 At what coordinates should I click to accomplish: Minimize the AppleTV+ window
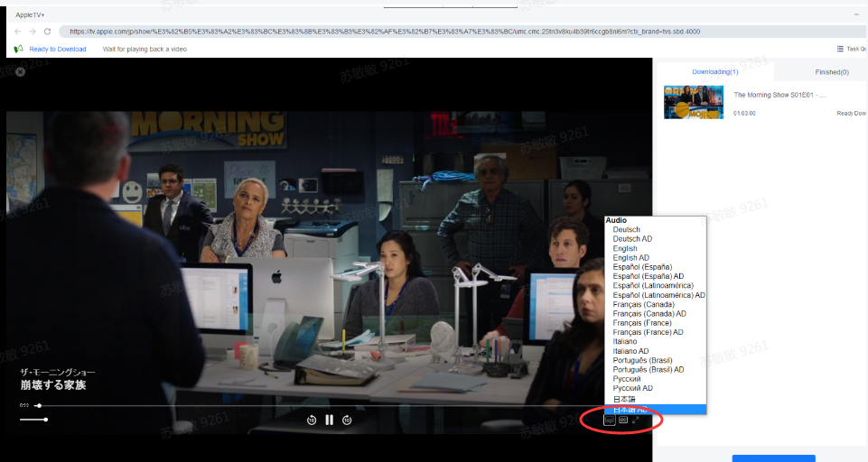click(x=857, y=15)
